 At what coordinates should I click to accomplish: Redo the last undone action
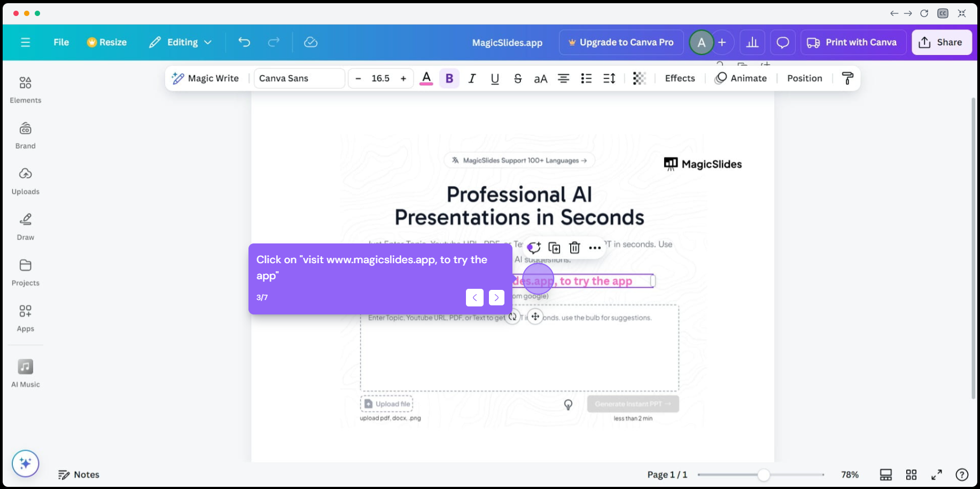[274, 42]
